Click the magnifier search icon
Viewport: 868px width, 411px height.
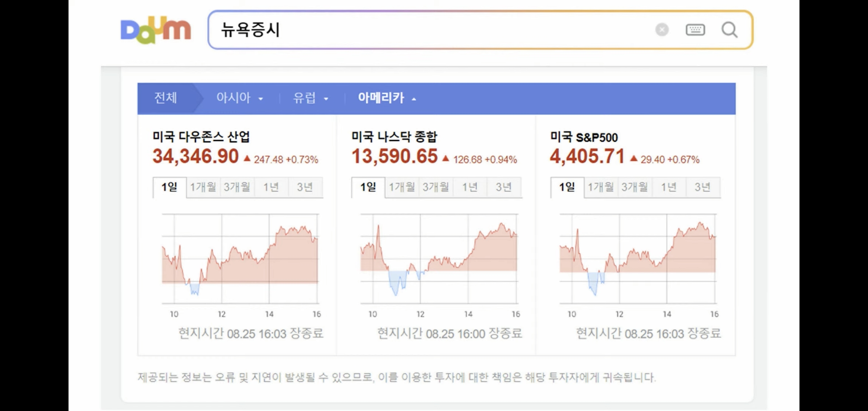(x=729, y=30)
